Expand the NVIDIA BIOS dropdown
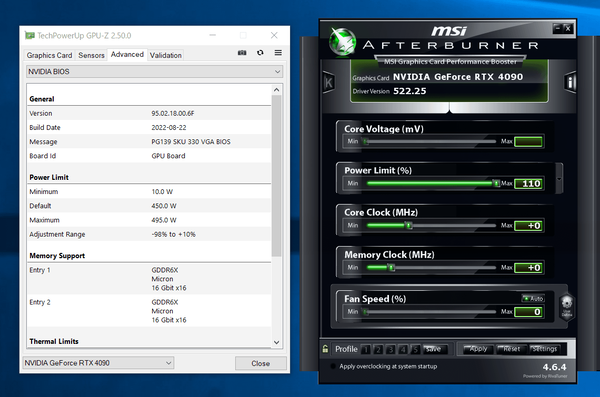This screenshot has height=397, width=600. point(155,72)
